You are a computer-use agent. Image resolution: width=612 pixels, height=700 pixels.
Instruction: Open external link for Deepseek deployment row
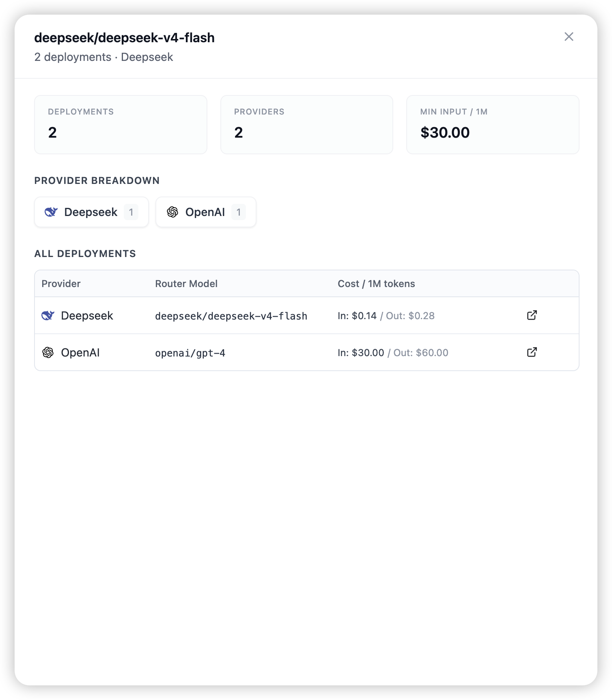coord(532,315)
